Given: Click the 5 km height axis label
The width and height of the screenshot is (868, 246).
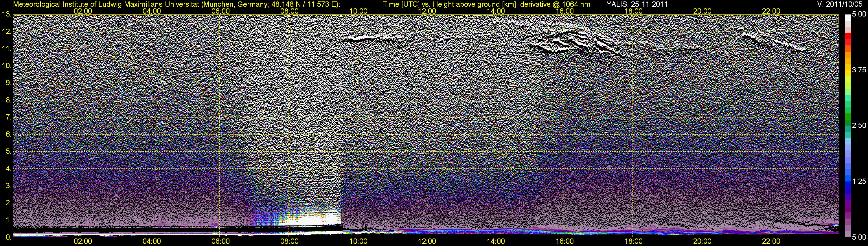Looking at the screenshot, I should 8,152.
